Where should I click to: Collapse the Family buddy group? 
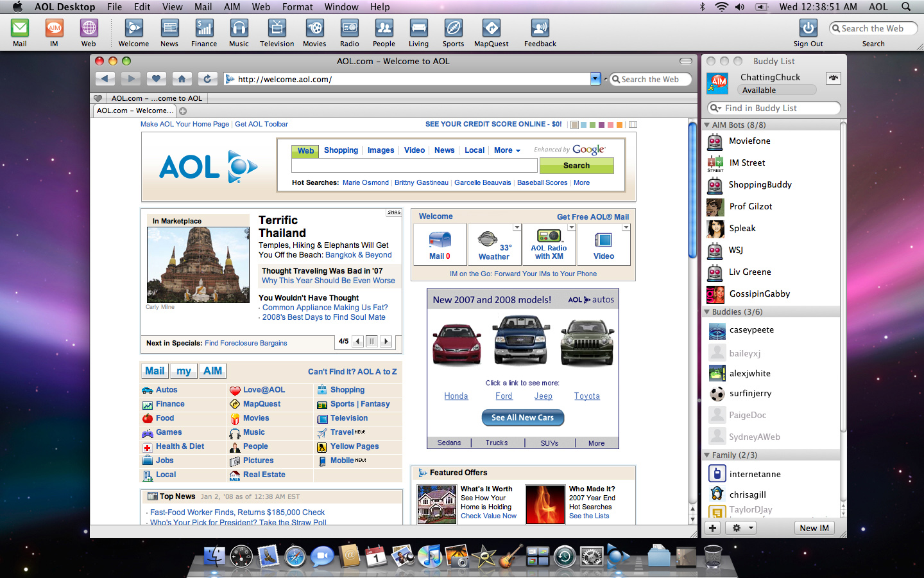(706, 455)
